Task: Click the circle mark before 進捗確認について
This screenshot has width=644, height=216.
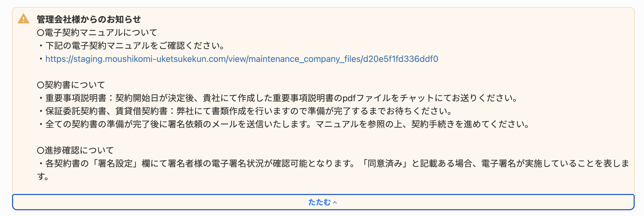Action: coord(41,151)
